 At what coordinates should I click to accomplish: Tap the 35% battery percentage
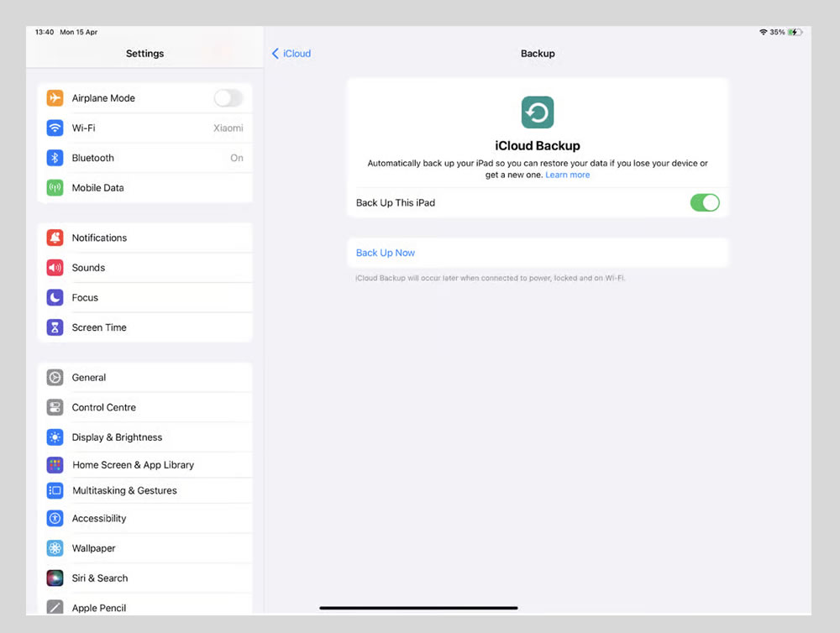tap(777, 32)
